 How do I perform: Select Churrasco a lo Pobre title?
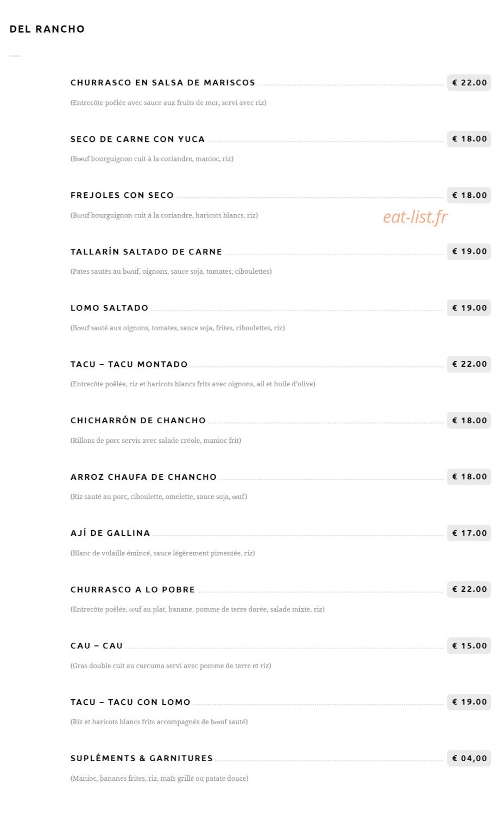(133, 590)
